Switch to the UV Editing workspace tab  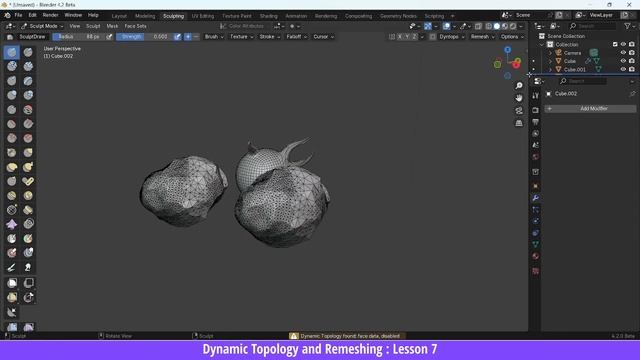point(203,16)
